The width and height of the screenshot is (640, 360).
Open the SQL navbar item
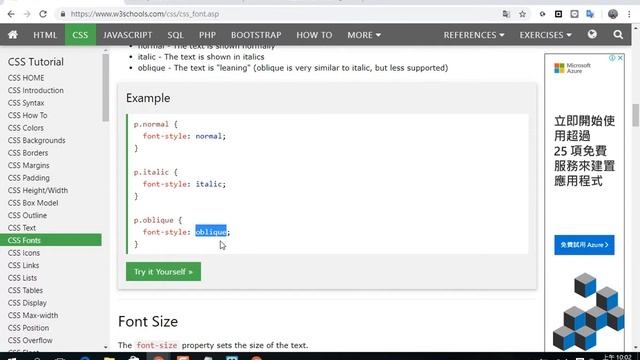point(176,35)
